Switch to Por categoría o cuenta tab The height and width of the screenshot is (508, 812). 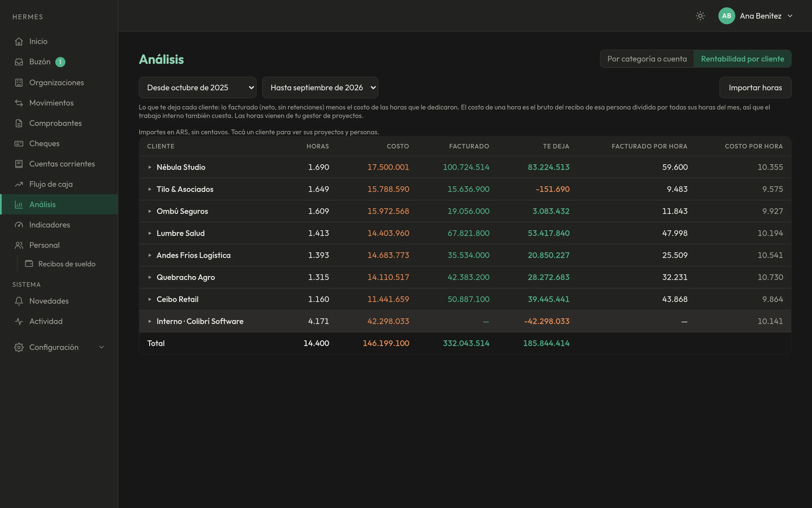647,59
